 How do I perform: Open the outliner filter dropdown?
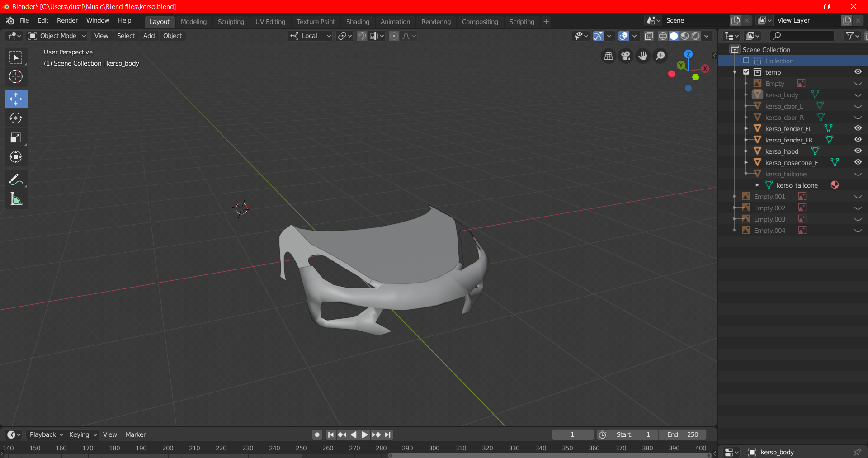852,36
